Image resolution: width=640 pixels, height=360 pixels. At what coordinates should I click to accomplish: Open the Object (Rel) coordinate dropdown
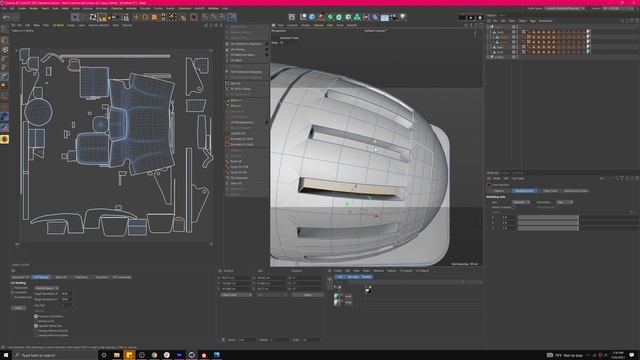pos(236,295)
